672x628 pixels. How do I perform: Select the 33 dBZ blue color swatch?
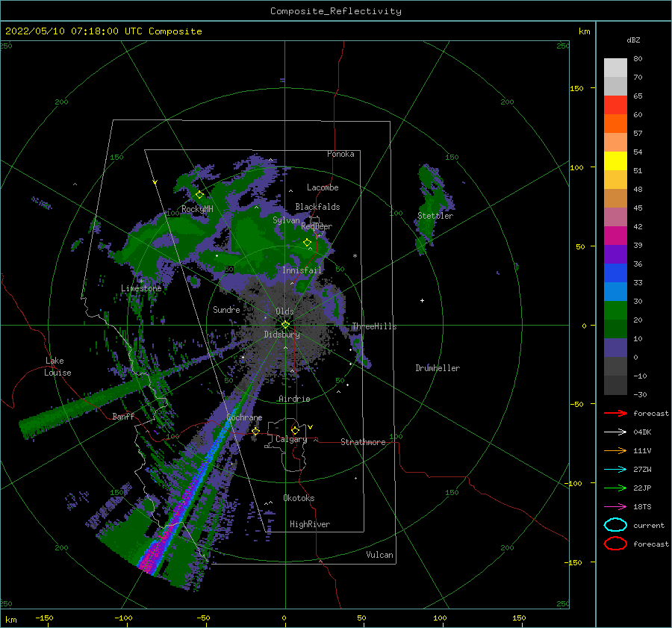pos(615,273)
